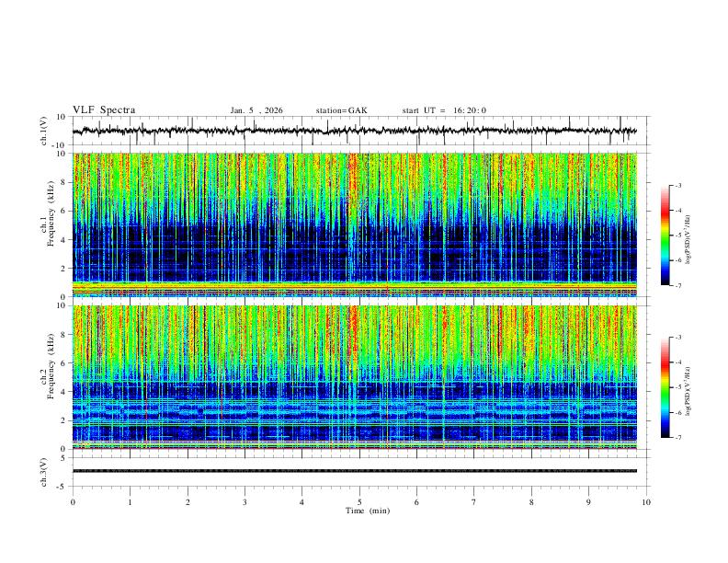
Task: Click the ch.2 colorbar log(PSD) label
Action: [x=688, y=392]
